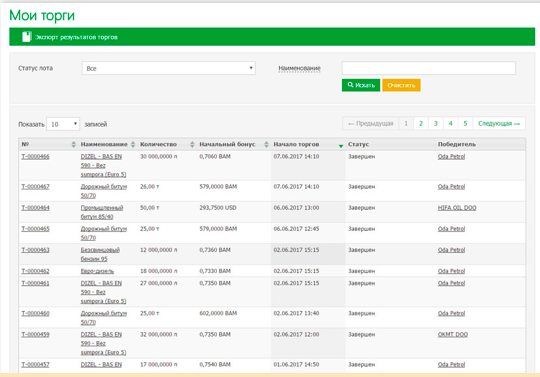Open OKMT DOO winner link
Image resolution: width=540 pixels, height=377 pixels.
coord(453,334)
